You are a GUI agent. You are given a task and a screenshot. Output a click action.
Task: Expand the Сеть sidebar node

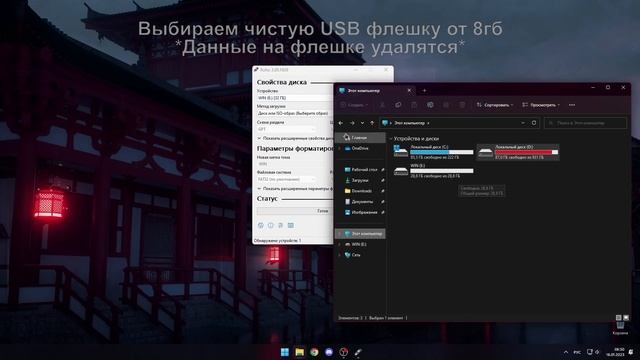click(339, 255)
